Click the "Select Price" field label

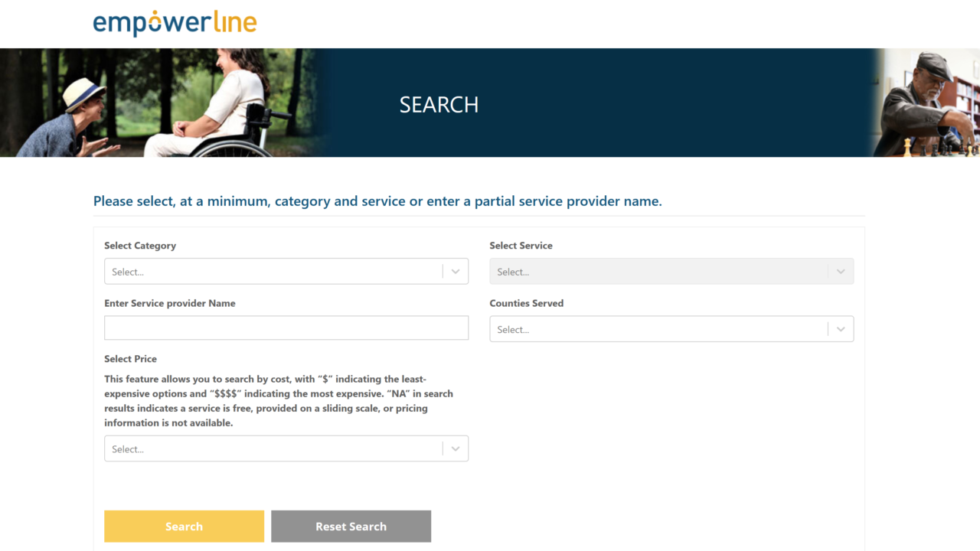tap(130, 359)
